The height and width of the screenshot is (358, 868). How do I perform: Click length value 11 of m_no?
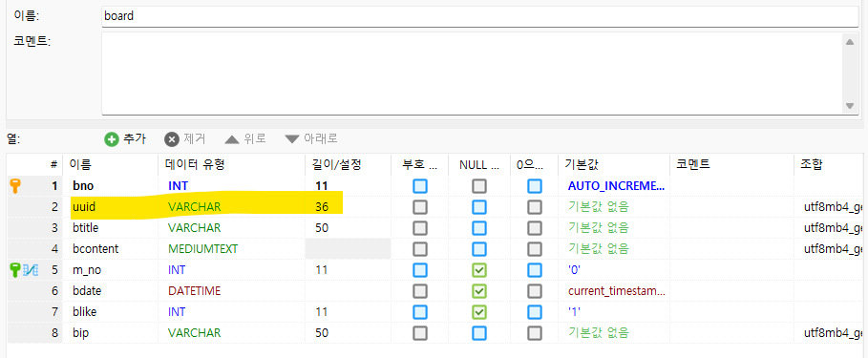click(x=321, y=270)
